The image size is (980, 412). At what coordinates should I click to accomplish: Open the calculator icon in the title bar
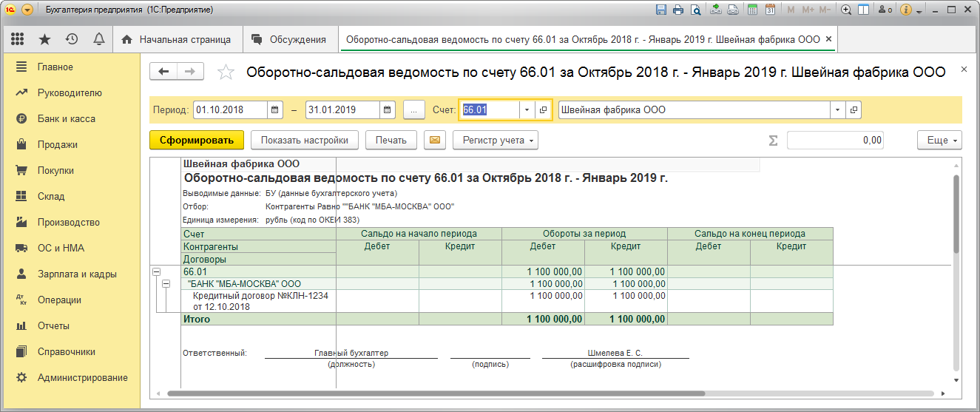pos(752,10)
